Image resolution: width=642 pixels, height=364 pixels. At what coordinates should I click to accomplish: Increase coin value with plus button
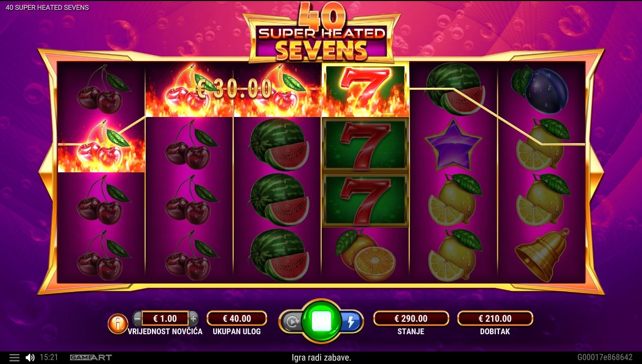[x=193, y=318]
